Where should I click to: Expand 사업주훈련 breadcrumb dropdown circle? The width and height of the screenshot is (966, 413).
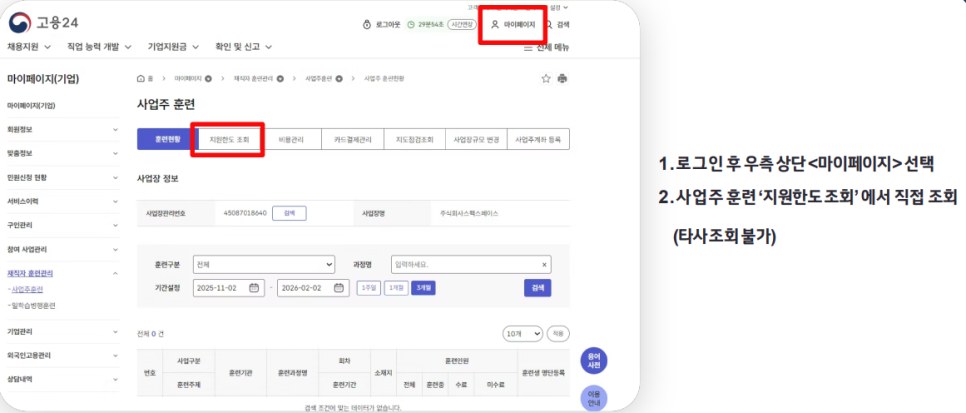click(339, 79)
